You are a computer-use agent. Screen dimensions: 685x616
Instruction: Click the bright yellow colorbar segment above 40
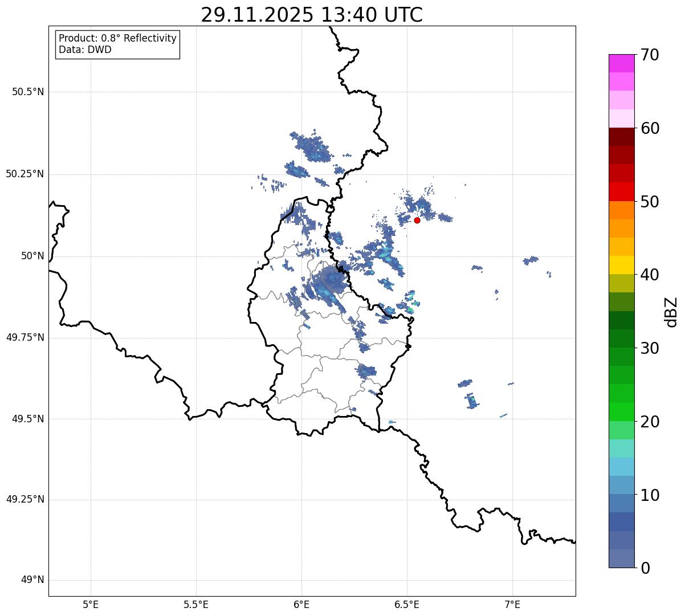(x=621, y=265)
